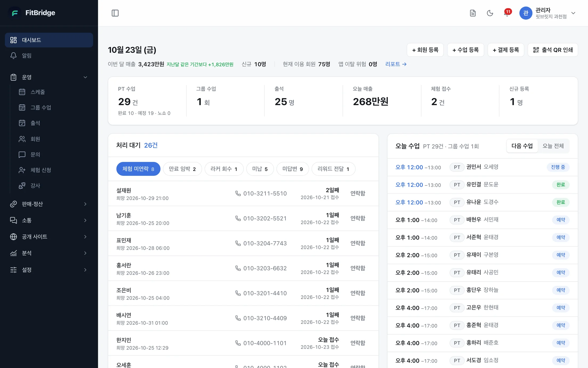Open 권민서 12:00 PT class row
Viewport: 588px width, 368px height.
(x=482, y=167)
